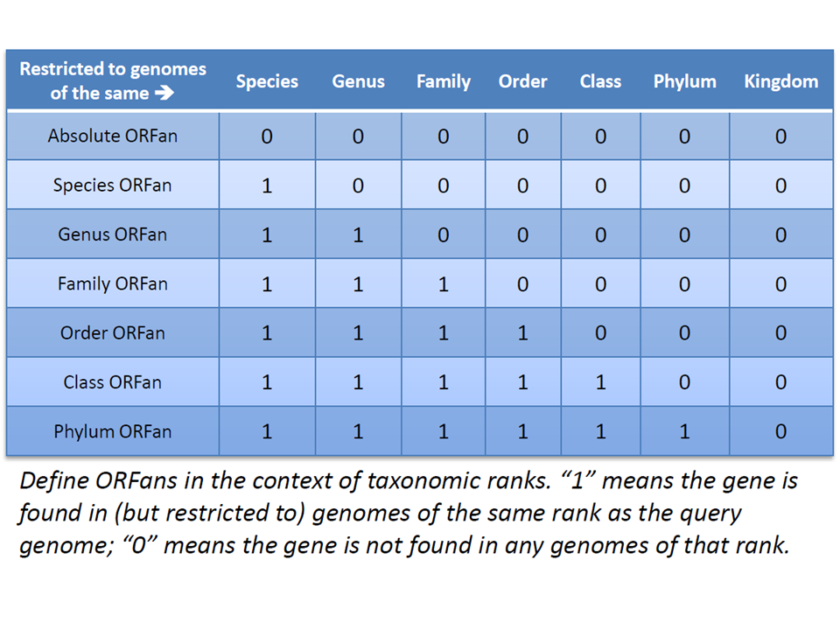Click the arrow in the table header
This screenshot has height=630, width=840.
(164, 94)
